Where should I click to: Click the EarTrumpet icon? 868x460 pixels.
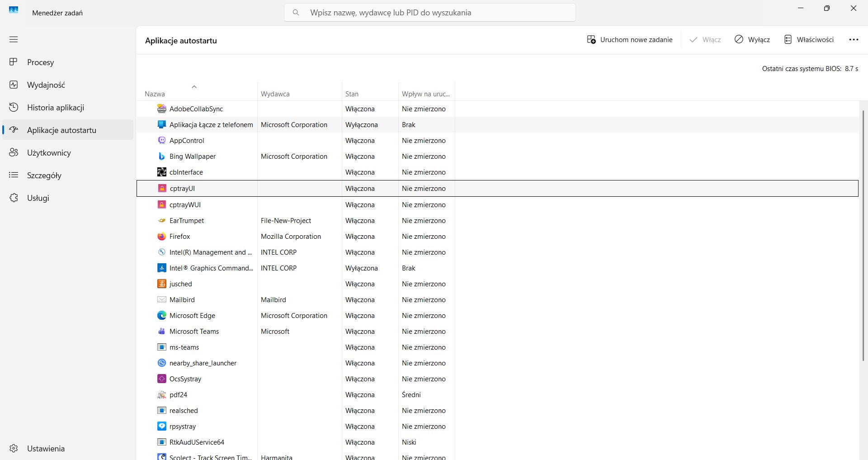161,220
